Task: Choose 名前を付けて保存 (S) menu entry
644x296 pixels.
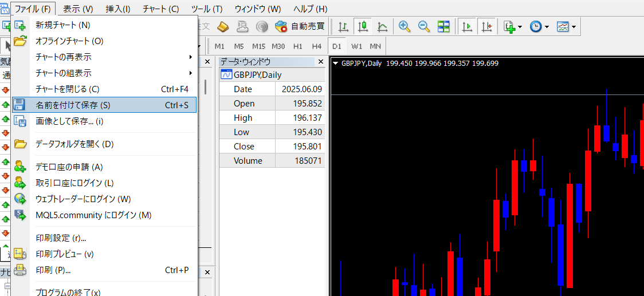Action: (104, 105)
